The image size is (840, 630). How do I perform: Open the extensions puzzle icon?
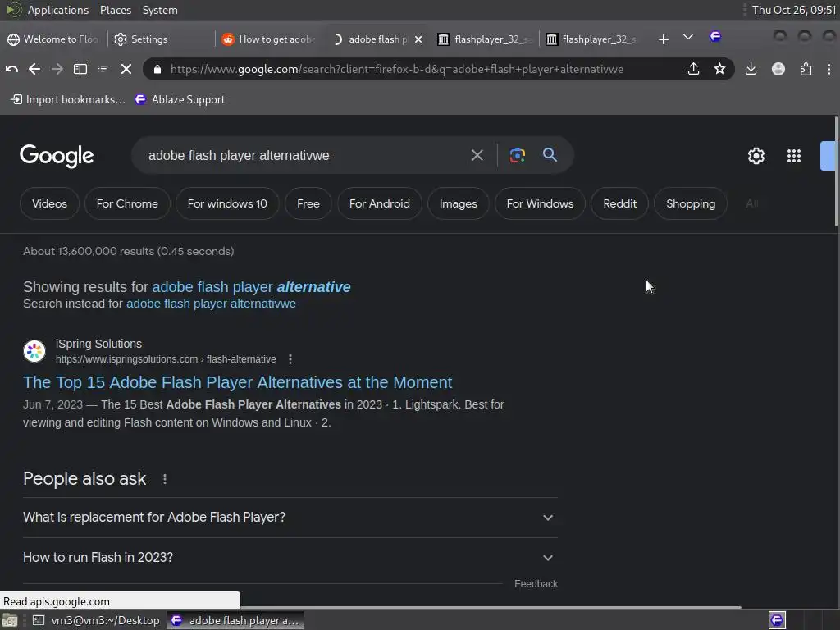tap(806, 69)
